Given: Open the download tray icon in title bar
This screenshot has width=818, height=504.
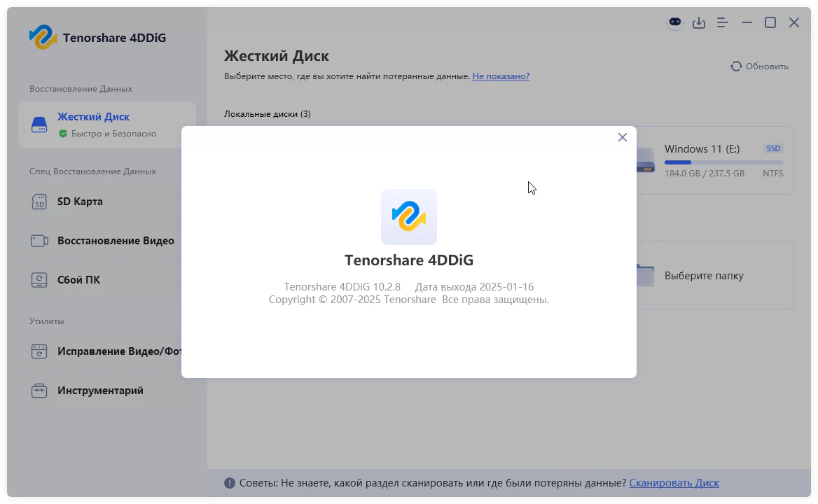Looking at the screenshot, I should [698, 23].
